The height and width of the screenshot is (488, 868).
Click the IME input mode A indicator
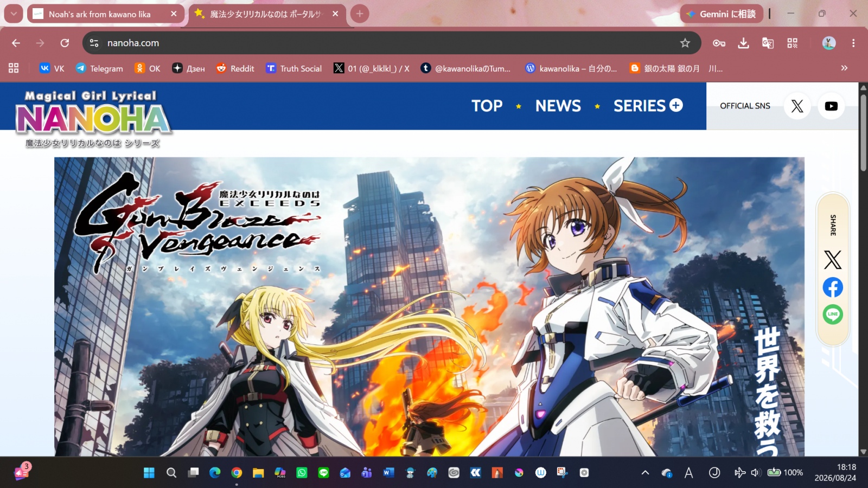pyautogui.click(x=688, y=473)
